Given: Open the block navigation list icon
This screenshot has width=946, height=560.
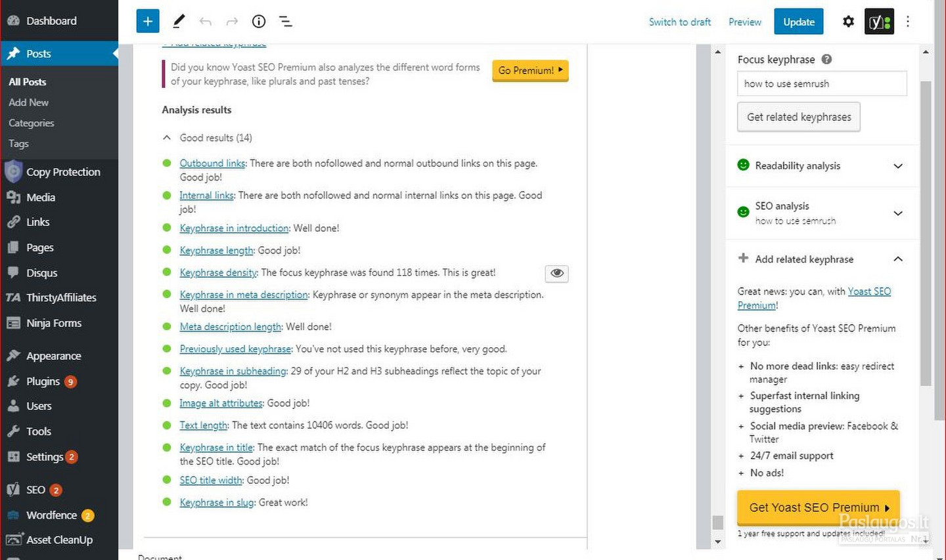Looking at the screenshot, I should pyautogui.click(x=286, y=22).
